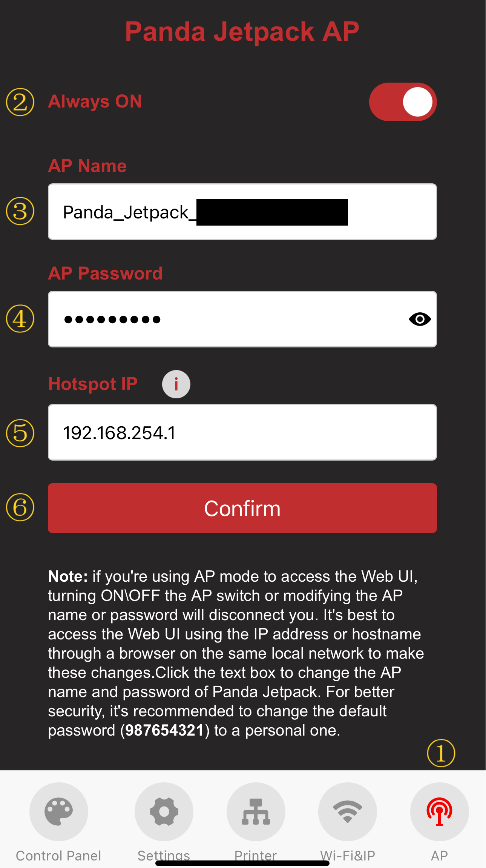Screen dimensions: 486x868
Task: Open the Settings gear icon
Action: tap(164, 811)
